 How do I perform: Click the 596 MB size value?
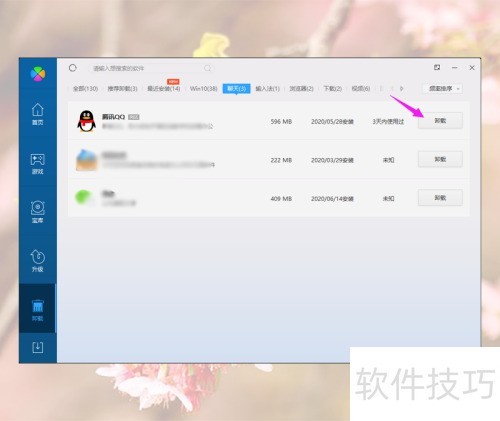tap(281, 122)
